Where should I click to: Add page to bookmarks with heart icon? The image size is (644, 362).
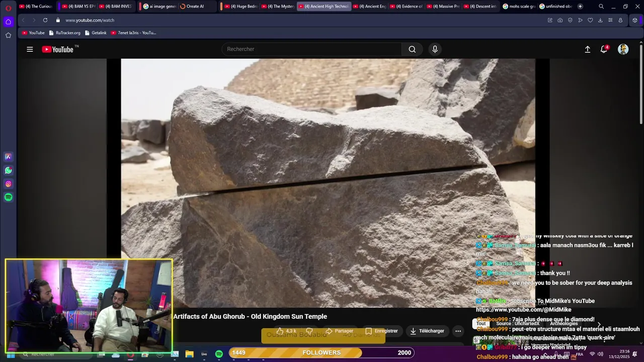[590, 20]
